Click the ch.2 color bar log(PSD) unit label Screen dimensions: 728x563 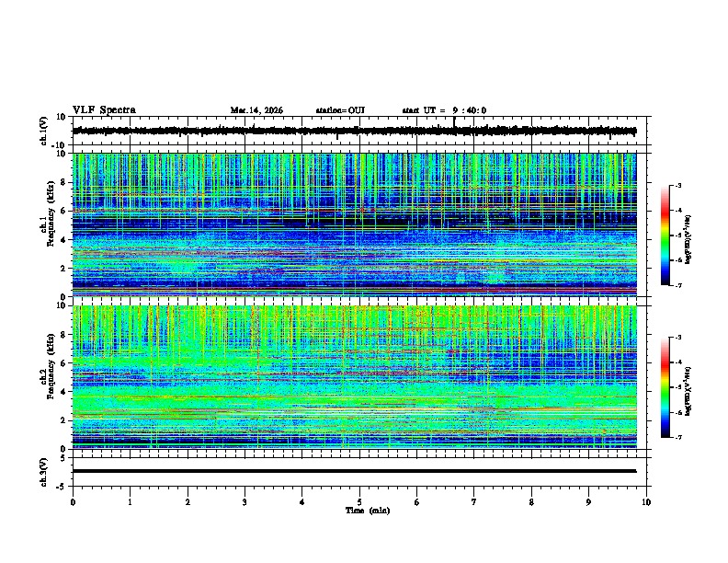pos(688,391)
